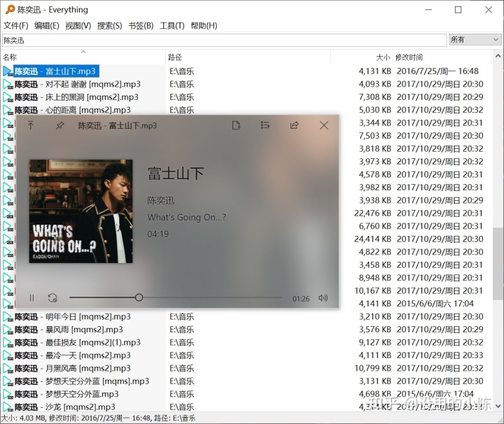504x424 pixels.
Task: Select file 陈奕迅 - 富士山下.mp3
Action: pyautogui.click(x=56, y=71)
